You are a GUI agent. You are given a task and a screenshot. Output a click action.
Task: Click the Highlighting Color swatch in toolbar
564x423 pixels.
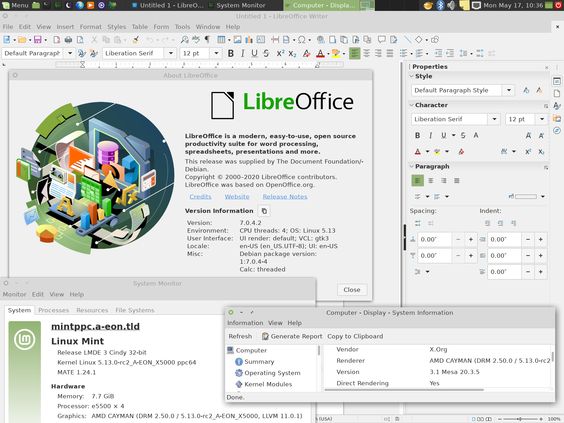(x=336, y=54)
